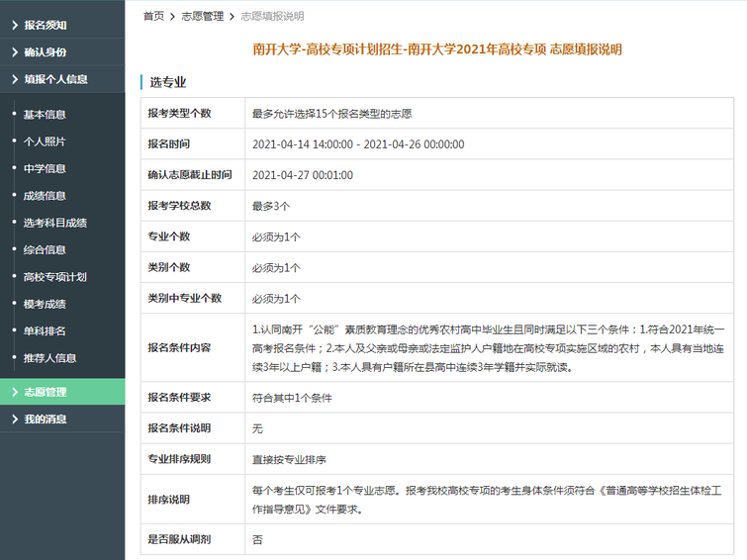747x560 pixels.
Task: Expand the 报名须知 chevron arrow
Action: [x=15, y=26]
